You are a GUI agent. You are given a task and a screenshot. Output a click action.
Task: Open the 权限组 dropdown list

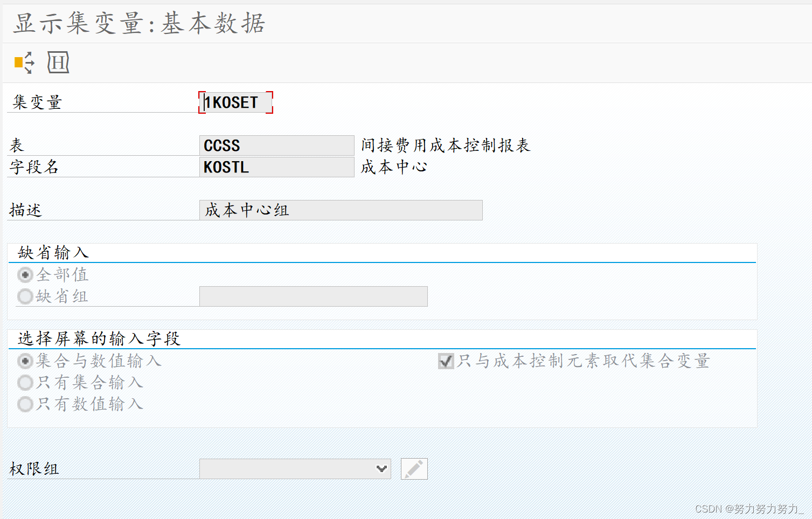coord(381,468)
